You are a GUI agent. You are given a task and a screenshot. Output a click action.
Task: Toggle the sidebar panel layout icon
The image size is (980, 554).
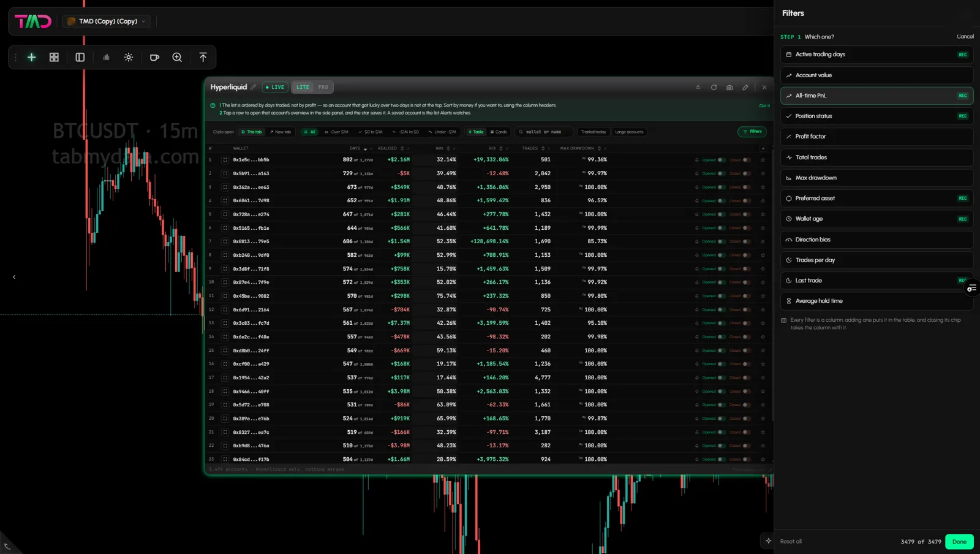(80, 57)
